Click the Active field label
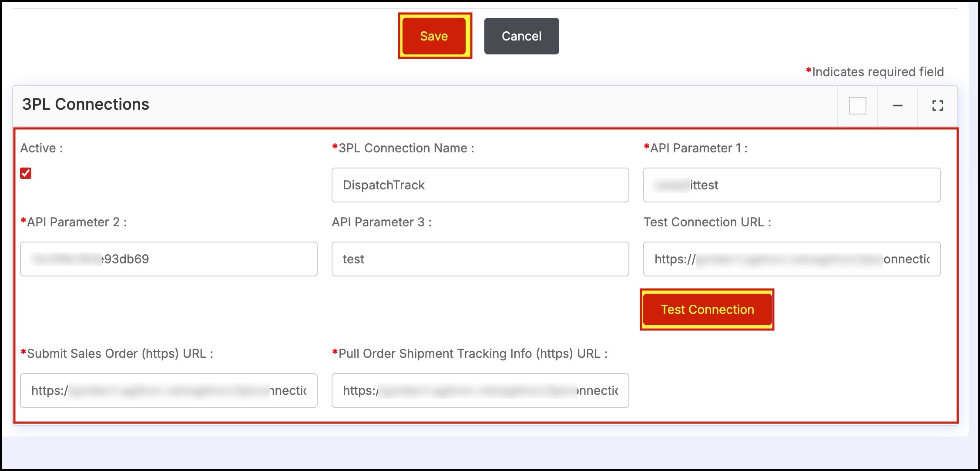980x471 pixels. point(41,148)
